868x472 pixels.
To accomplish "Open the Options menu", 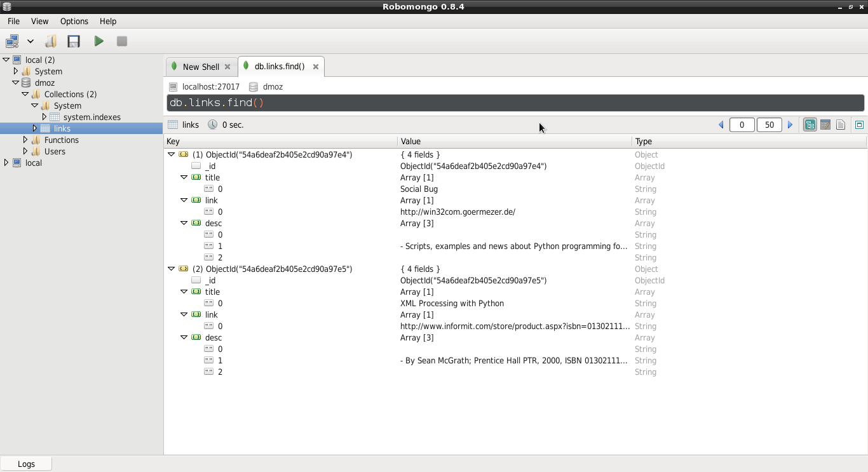I will (x=74, y=21).
